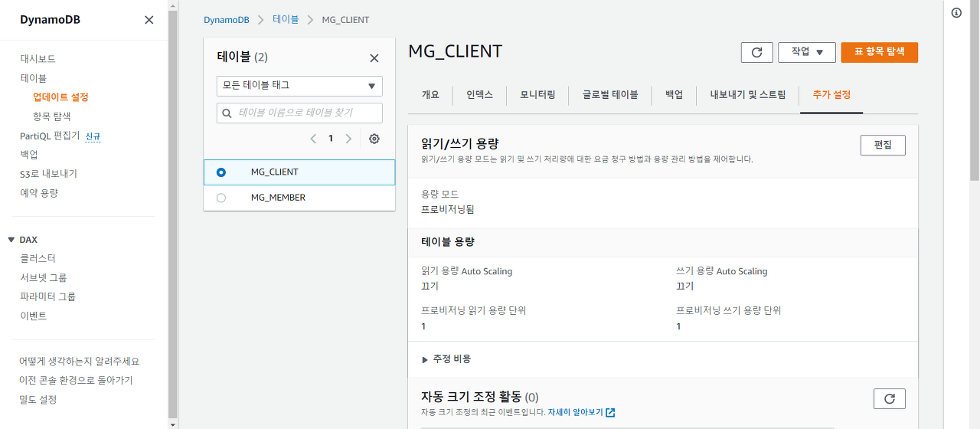The height and width of the screenshot is (429, 980).
Task: Open 업데이트 설정 in the sidebar
Action: click(x=60, y=97)
